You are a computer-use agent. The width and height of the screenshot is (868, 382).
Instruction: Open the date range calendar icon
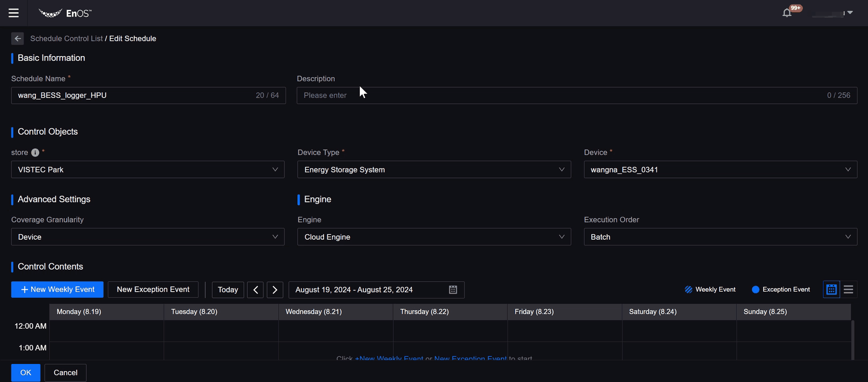(453, 290)
